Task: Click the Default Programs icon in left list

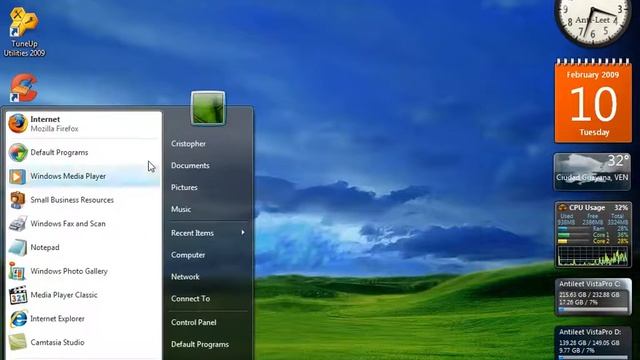Action: coord(18,153)
